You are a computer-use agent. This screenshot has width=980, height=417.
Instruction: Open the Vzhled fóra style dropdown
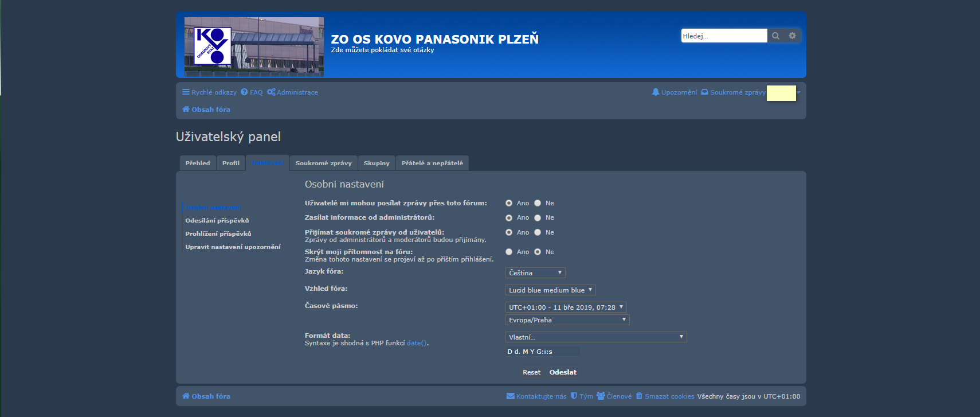(x=551, y=290)
